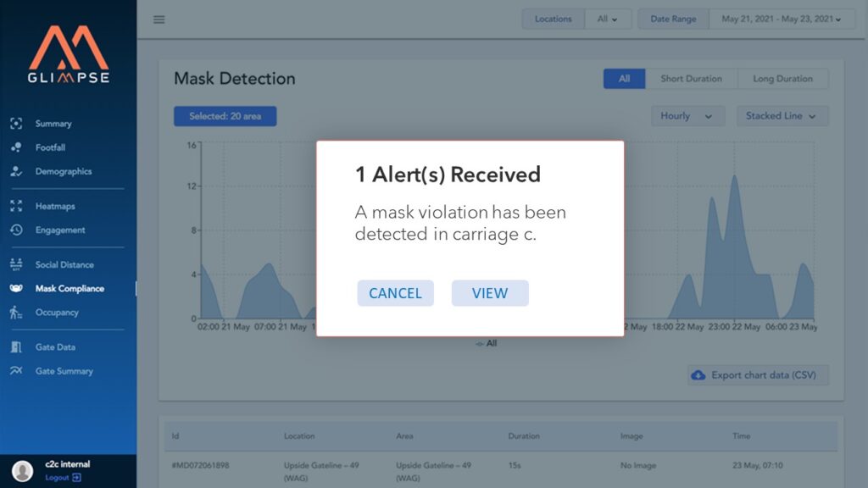The width and height of the screenshot is (868, 488).
Task: Click VIEW to see the alert
Action: tap(490, 293)
